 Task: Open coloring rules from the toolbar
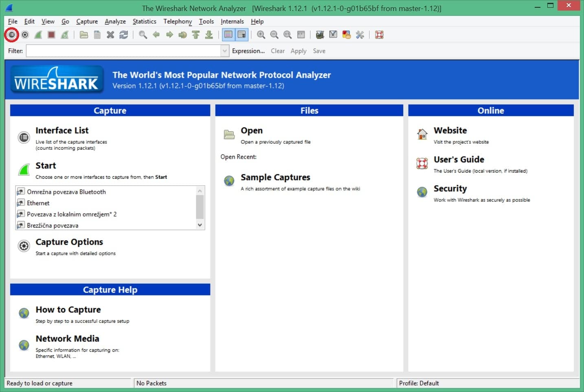[x=347, y=35]
